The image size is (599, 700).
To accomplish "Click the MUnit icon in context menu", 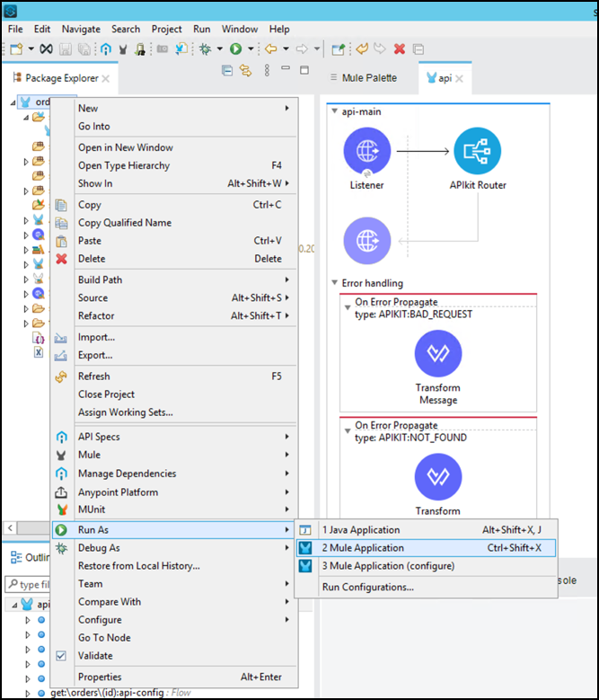I will click(62, 509).
